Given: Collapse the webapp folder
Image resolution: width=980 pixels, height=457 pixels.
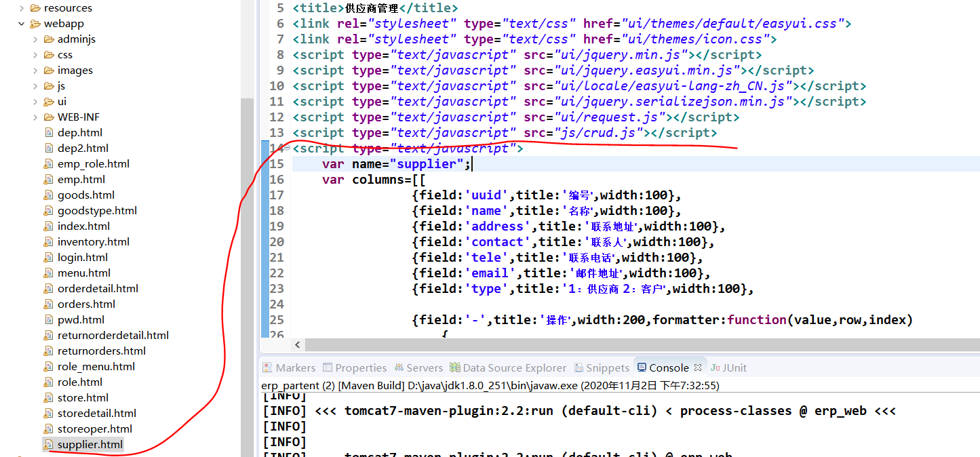Looking at the screenshot, I should (x=22, y=24).
